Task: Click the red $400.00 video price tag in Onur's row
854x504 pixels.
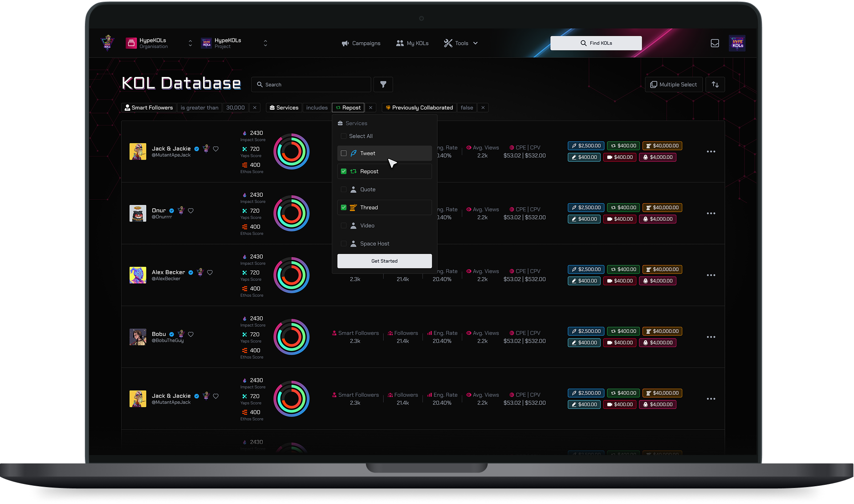Action: [620, 219]
